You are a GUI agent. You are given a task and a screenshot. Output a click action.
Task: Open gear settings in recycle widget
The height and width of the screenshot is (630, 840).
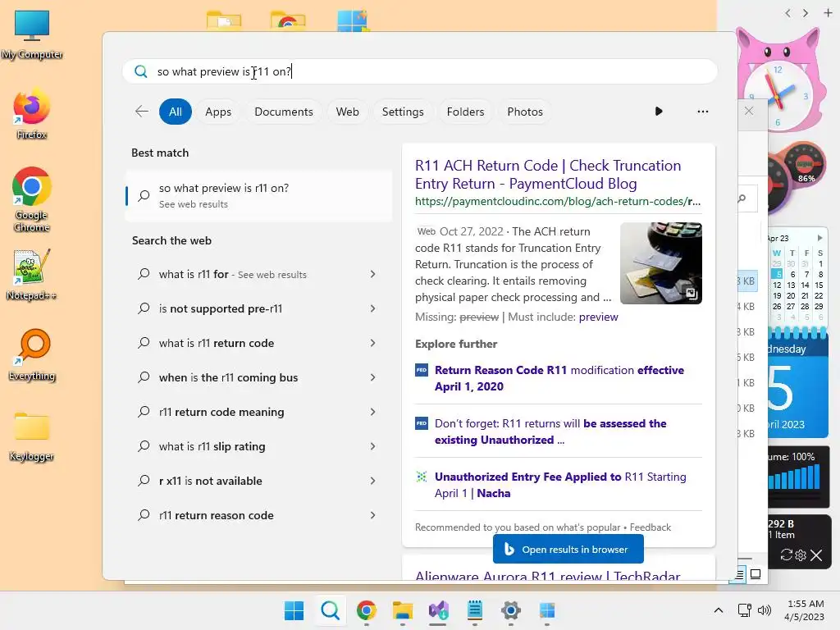pos(801,555)
